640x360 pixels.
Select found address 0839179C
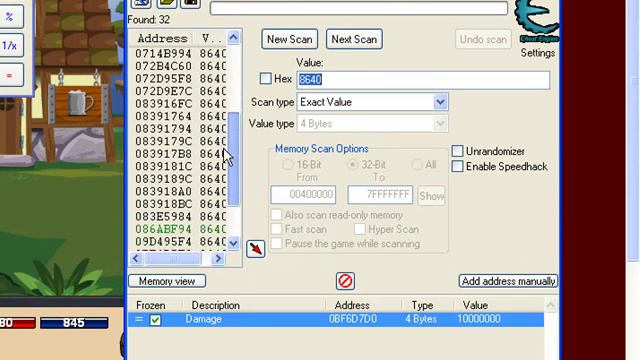point(163,141)
